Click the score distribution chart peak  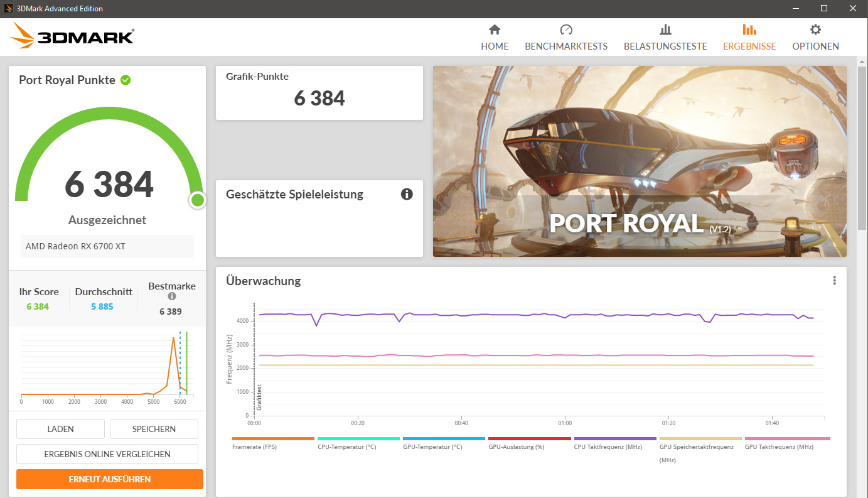174,338
